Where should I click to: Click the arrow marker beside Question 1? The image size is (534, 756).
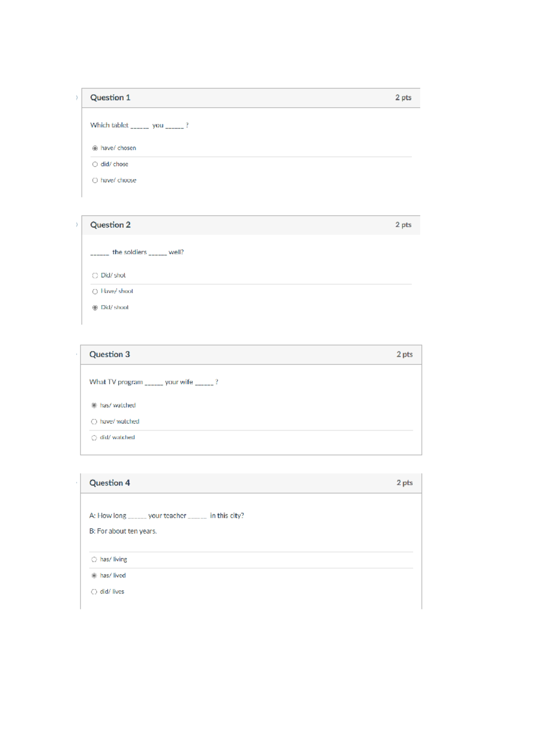point(77,98)
